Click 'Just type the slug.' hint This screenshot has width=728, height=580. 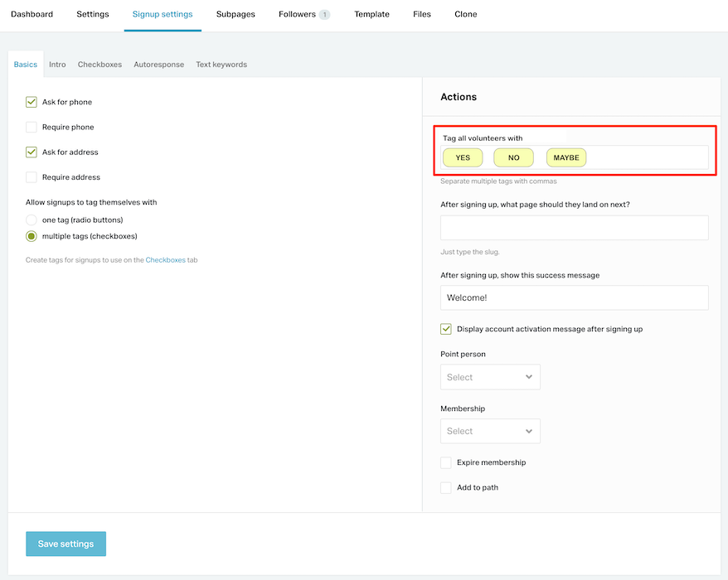click(470, 252)
